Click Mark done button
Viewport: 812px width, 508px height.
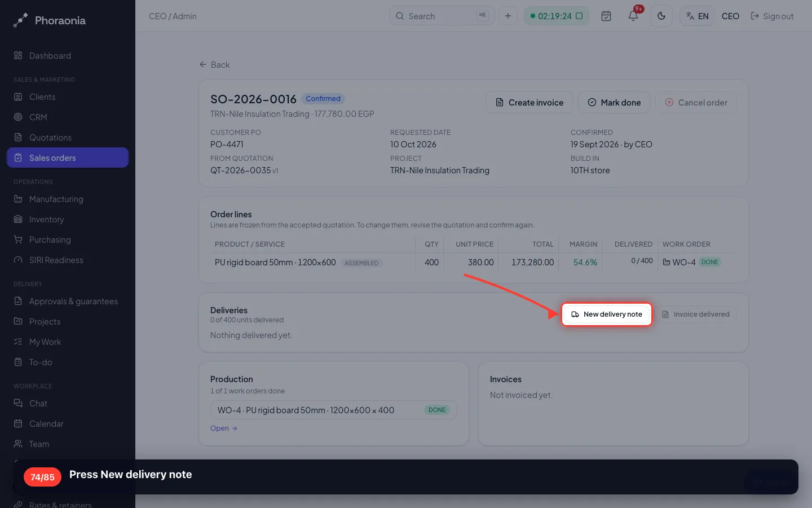[x=615, y=103]
